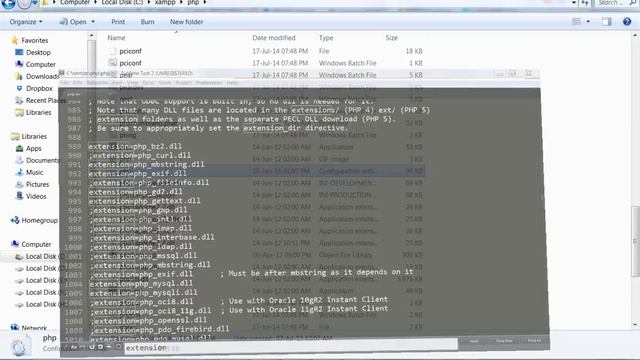Click the Find button in Sublime's find panel

tap(474, 341)
